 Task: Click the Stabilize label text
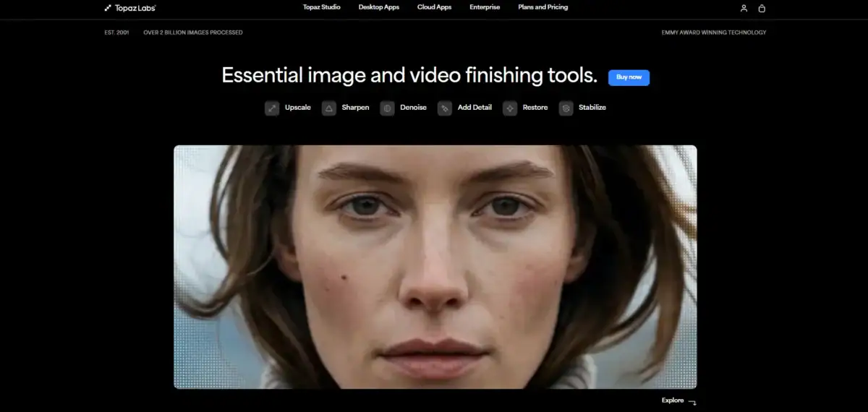click(x=592, y=108)
